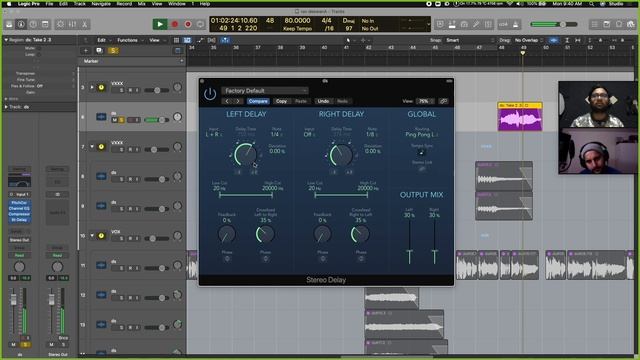
Task: Open the File menu
Action: [x=49, y=4]
